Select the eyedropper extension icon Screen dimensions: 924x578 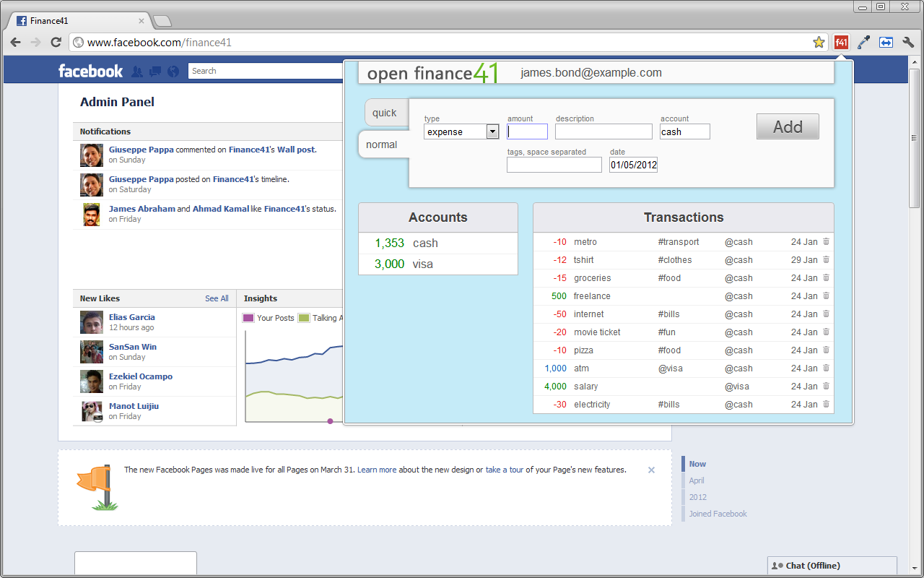(x=863, y=42)
